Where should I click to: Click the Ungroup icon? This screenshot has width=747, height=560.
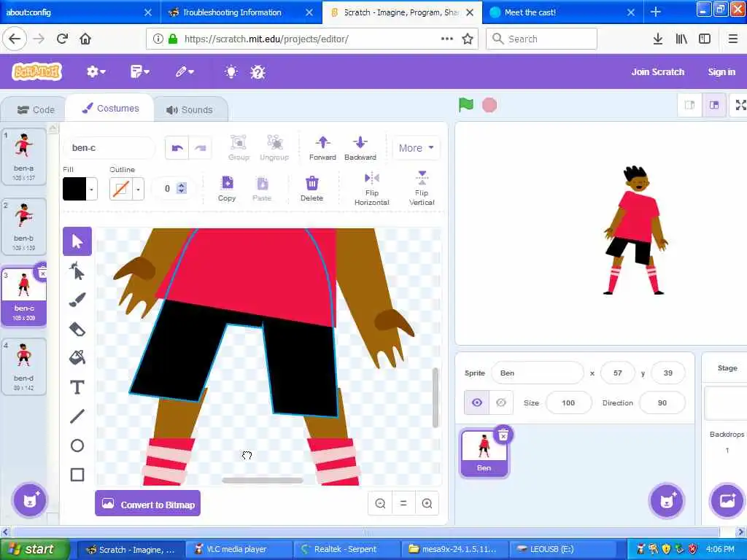(x=274, y=147)
